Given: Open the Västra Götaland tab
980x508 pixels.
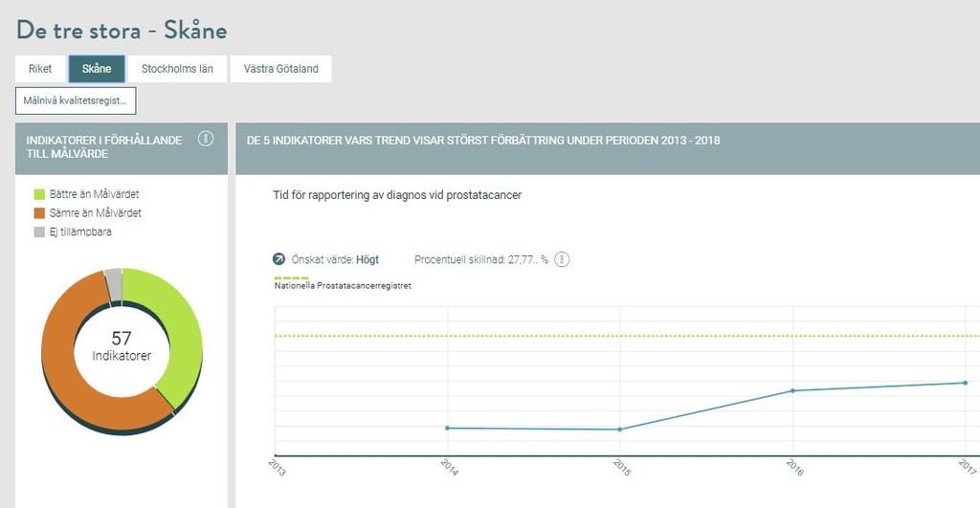Looking at the screenshot, I should [280, 69].
